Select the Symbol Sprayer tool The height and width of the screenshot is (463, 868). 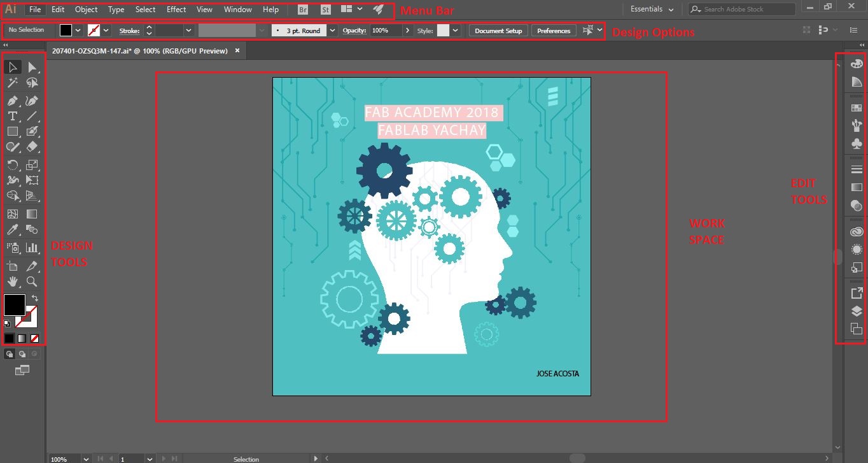tap(13, 248)
